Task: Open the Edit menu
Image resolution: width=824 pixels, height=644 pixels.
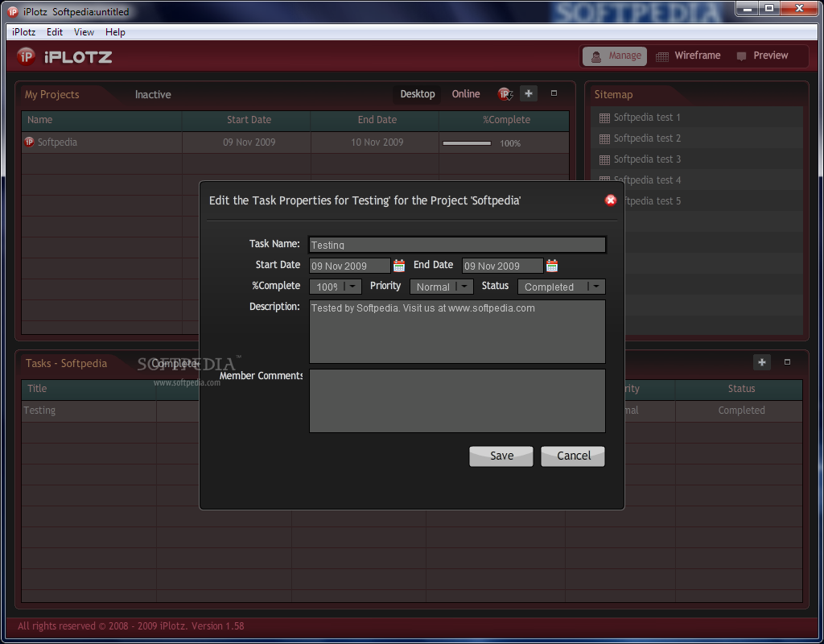Action: (x=55, y=32)
